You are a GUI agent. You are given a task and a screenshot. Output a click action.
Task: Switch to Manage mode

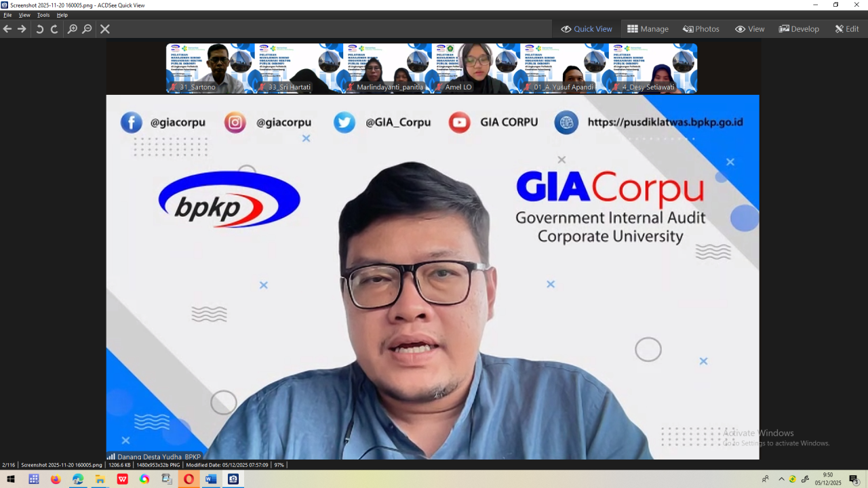pos(648,29)
